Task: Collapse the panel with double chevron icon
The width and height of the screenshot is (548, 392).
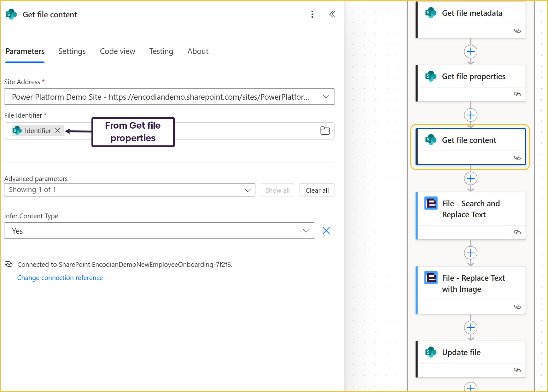Action: [332, 15]
